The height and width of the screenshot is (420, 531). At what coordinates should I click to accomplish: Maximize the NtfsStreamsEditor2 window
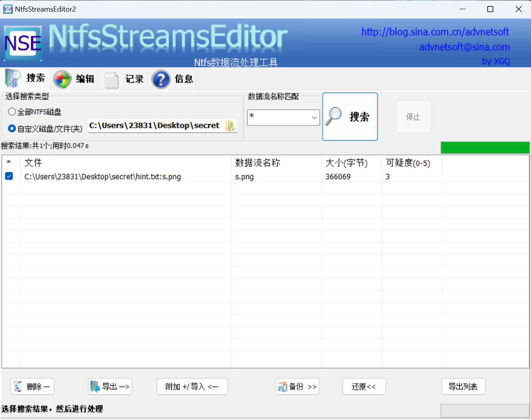coord(490,9)
